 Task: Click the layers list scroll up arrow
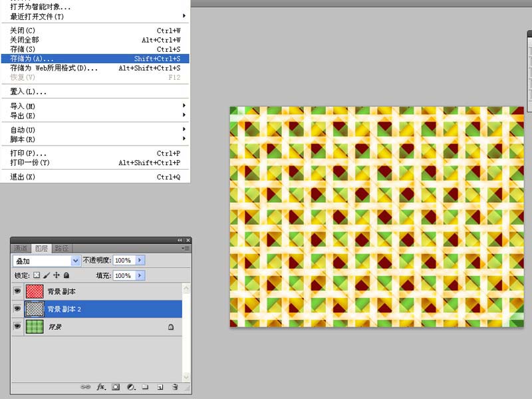click(x=186, y=289)
